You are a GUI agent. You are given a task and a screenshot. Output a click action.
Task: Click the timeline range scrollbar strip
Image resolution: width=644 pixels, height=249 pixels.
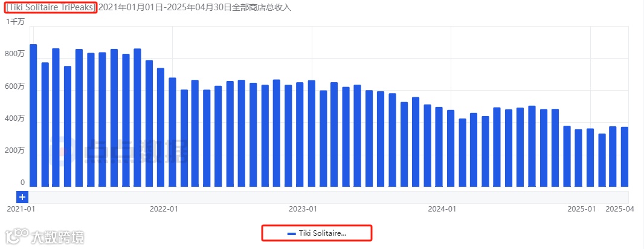[328, 197]
